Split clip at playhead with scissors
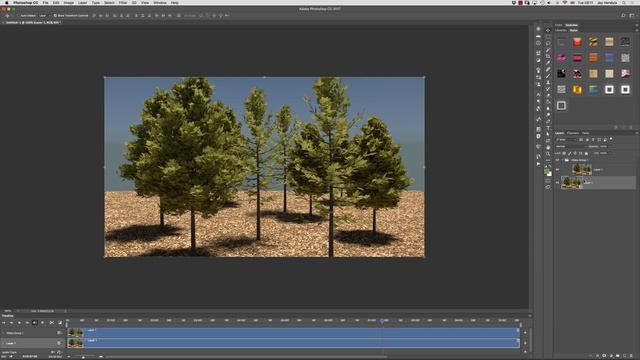Screen dimensions: 640x360 click(x=52, y=322)
